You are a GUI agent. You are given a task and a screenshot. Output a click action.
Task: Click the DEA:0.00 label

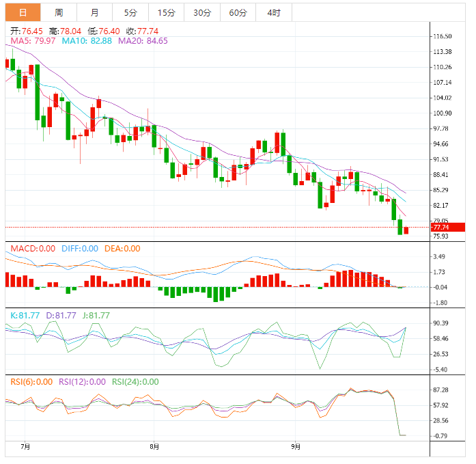[x=122, y=248]
